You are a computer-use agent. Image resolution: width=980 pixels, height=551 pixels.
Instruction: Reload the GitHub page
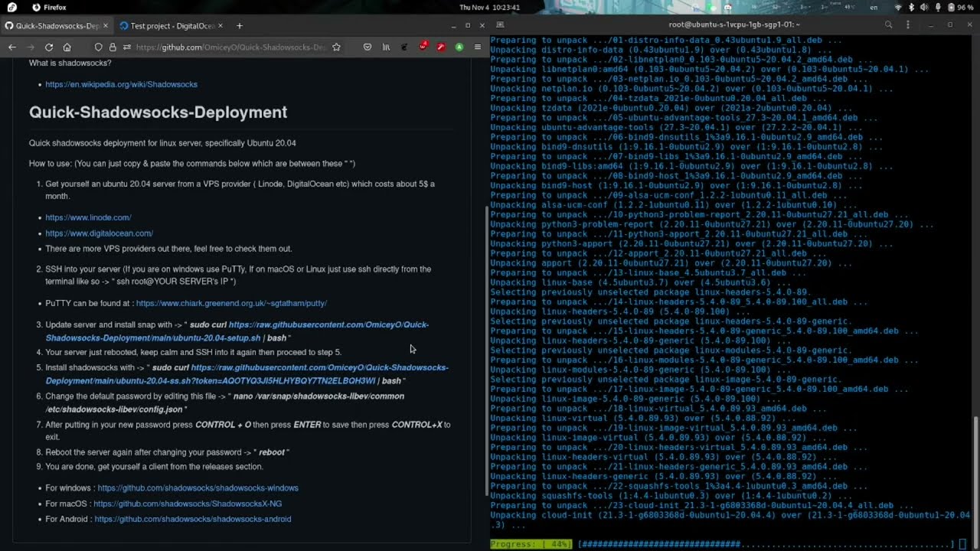point(49,47)
